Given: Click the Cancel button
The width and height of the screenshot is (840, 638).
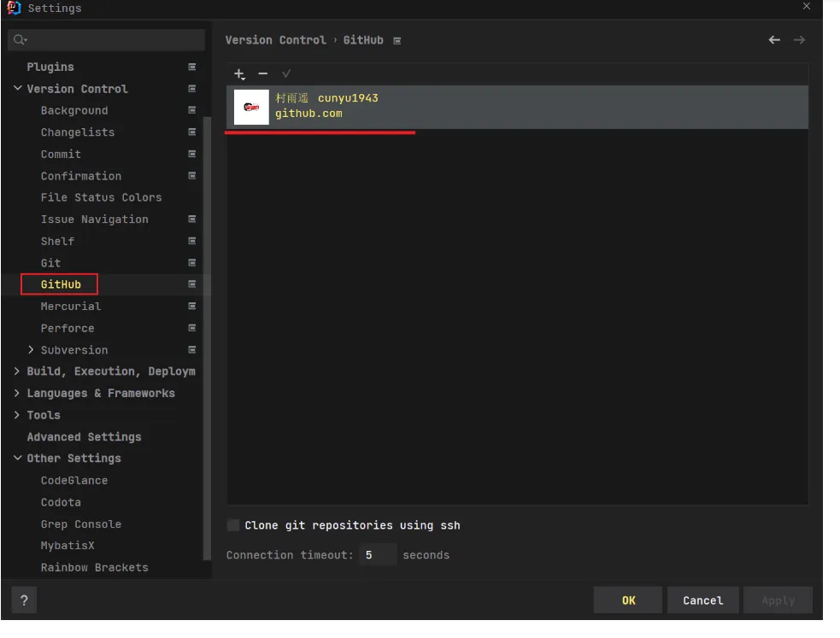Looking at the screenshot, I should pos(703,600).
